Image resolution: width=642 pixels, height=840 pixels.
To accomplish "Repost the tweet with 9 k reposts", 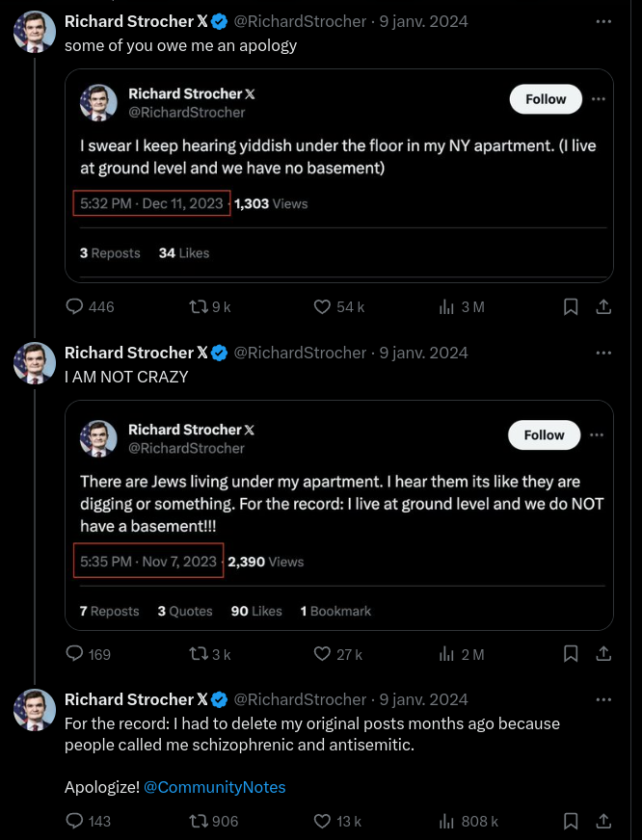I will tap(210, 307).
